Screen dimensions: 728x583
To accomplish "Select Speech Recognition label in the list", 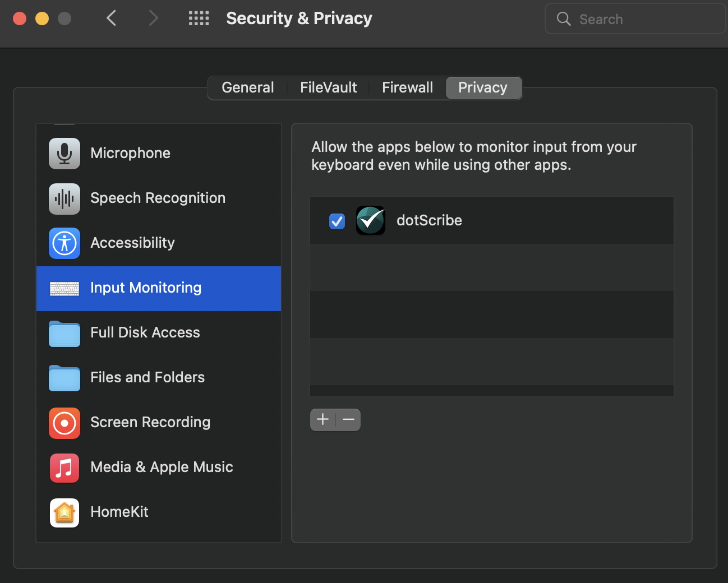I will [x=158, y=198].
